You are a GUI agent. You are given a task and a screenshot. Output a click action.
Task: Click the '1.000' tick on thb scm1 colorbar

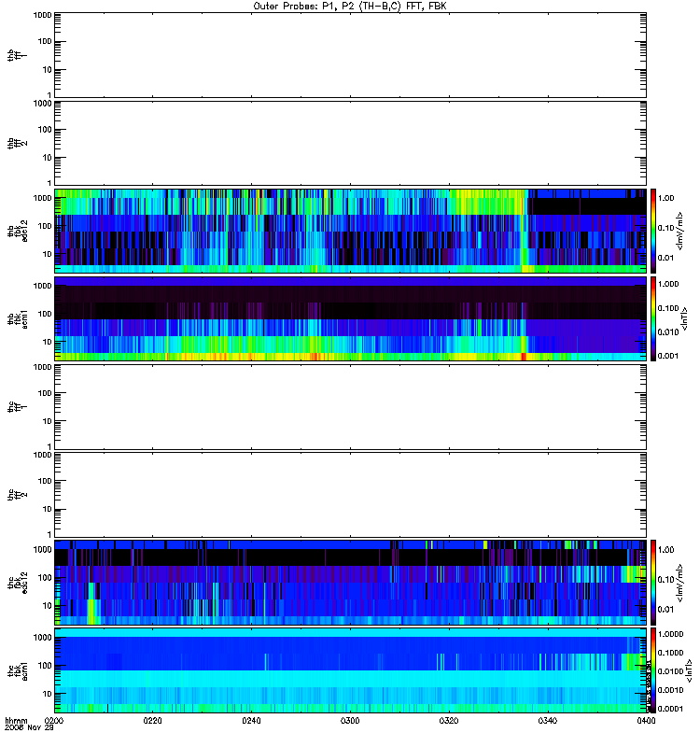point(668,284)
